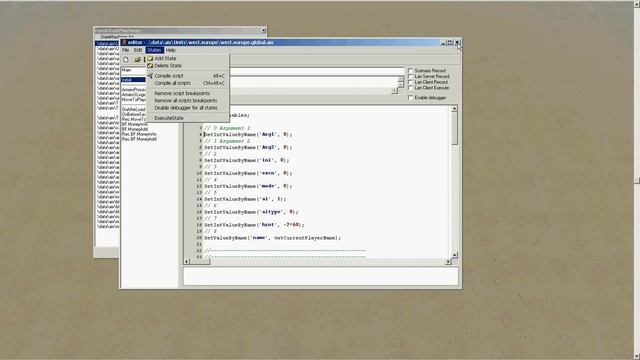Click the Delete State icon in menu
The width and height of the screenshot is (640, 360).
pos(150,65)
